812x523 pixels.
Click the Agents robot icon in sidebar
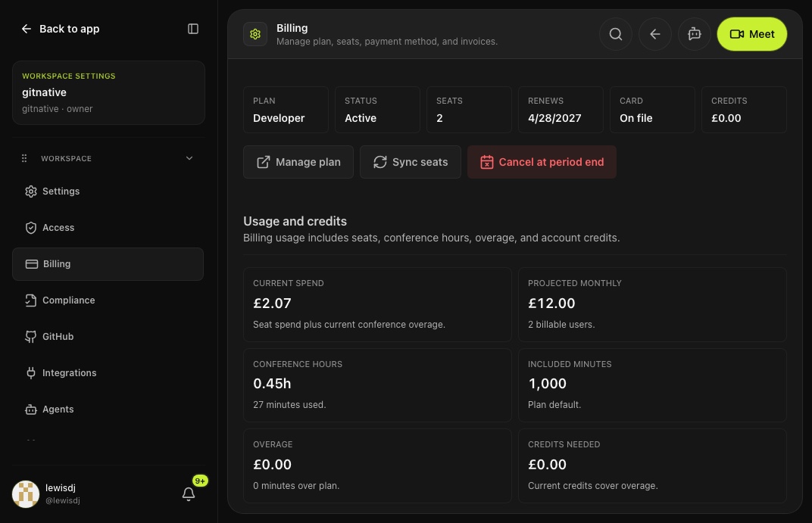click(31, 409)
